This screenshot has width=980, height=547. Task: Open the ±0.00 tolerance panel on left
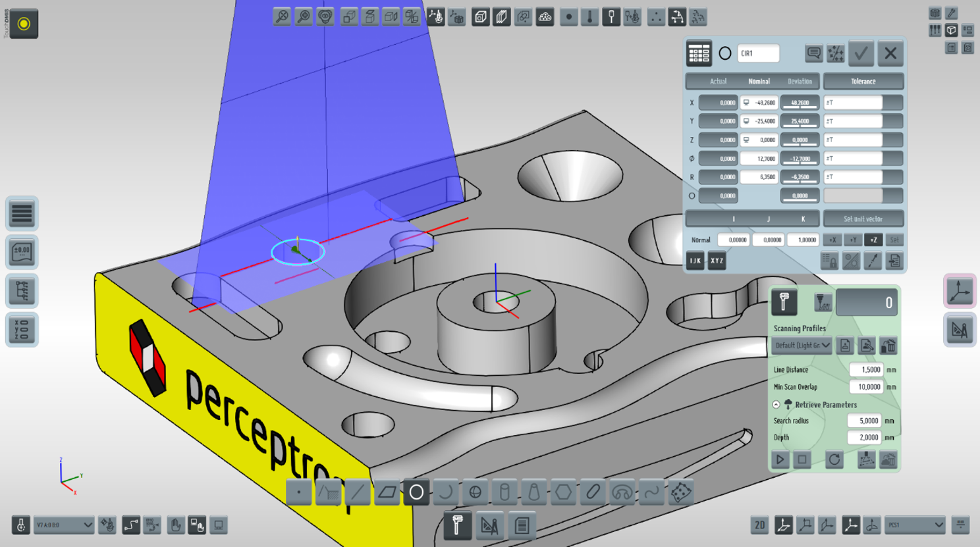click(x=22, y=252)
